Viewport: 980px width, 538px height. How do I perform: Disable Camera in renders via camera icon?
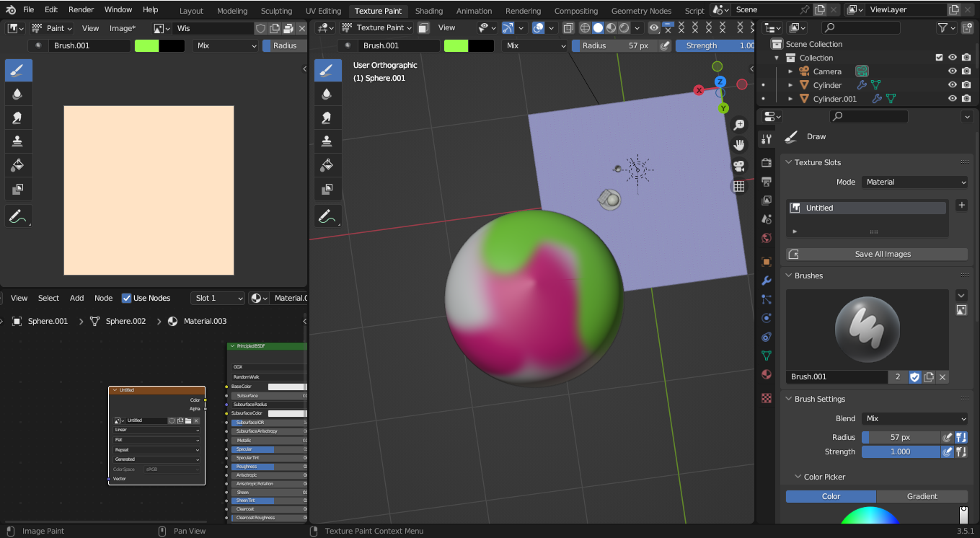966,71
